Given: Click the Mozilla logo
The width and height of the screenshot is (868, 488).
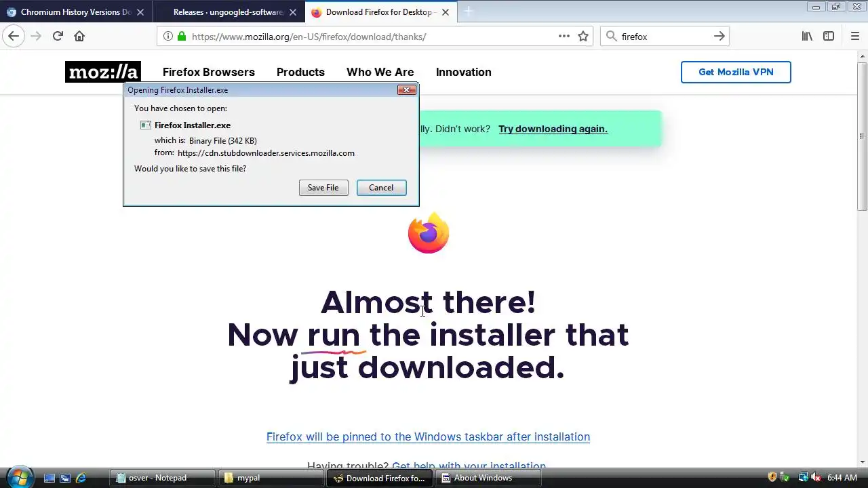Looking at the screenshot, I should [103, 72].
